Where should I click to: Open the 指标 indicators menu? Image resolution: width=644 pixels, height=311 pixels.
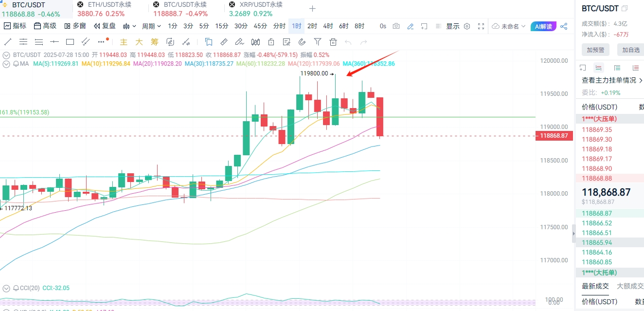tap(15, 26)
